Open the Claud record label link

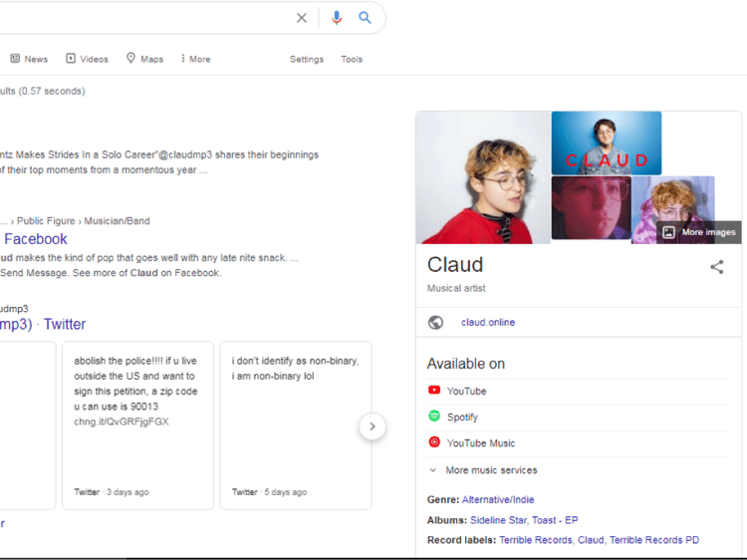click(591, 540)
